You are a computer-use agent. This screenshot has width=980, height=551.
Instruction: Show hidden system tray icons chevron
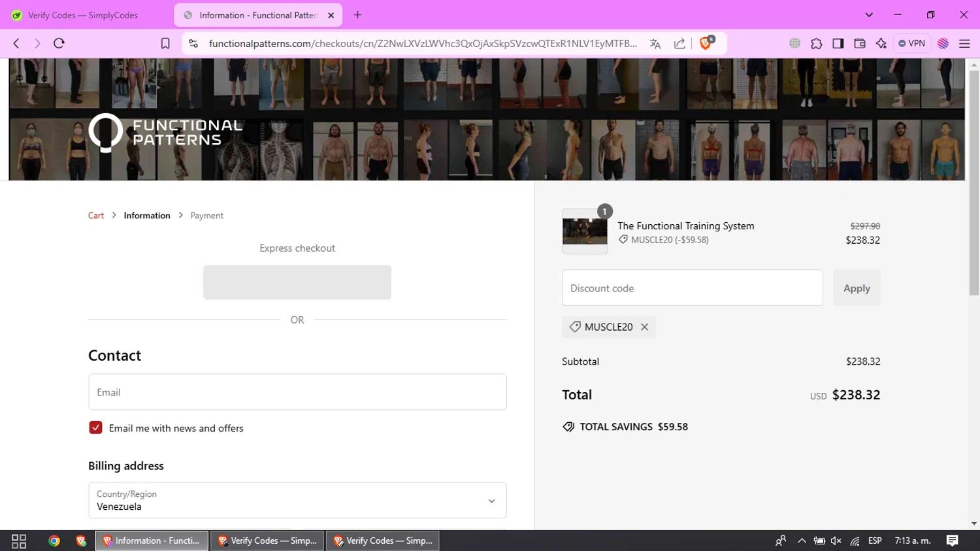pyautogui.click(x=802, y=541)
